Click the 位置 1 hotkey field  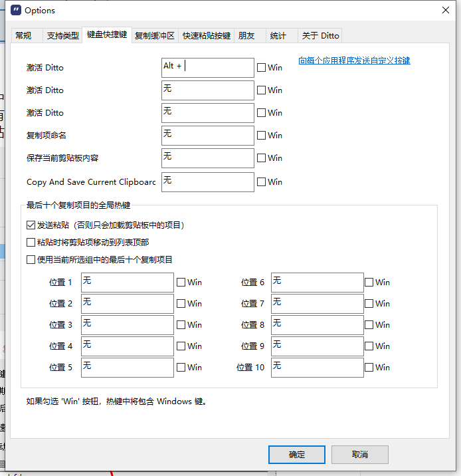click(x=128, y=283)
